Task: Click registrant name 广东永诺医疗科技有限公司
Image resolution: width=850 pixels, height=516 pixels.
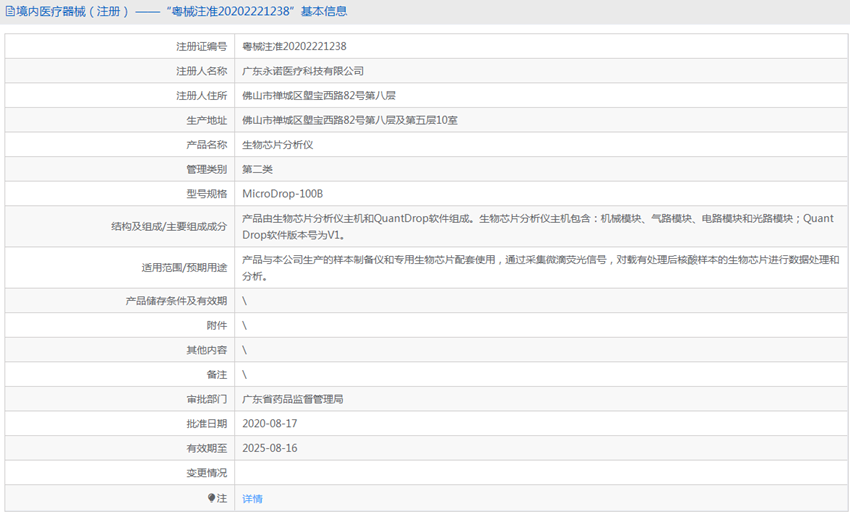Action: 302,71
